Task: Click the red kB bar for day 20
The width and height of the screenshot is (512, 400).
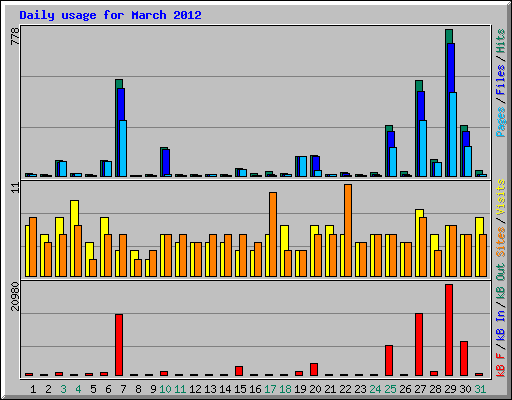Action: tap(314, 369)
